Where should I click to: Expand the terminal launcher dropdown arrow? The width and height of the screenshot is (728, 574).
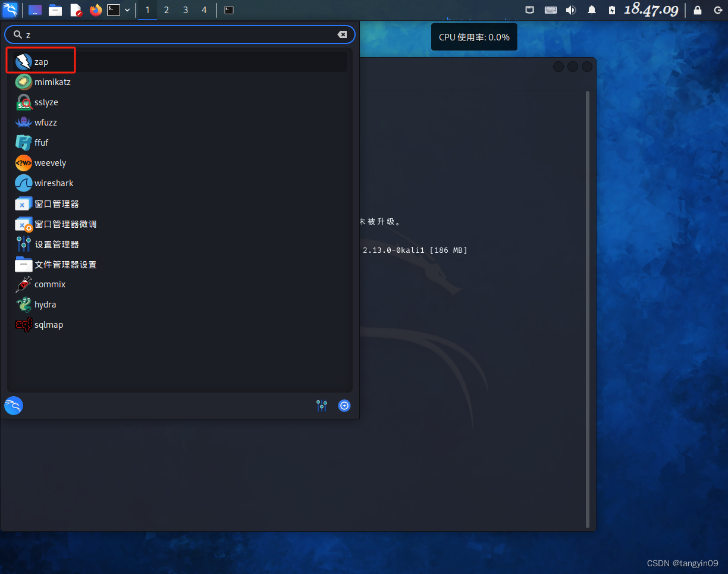(x=127, y=10)
